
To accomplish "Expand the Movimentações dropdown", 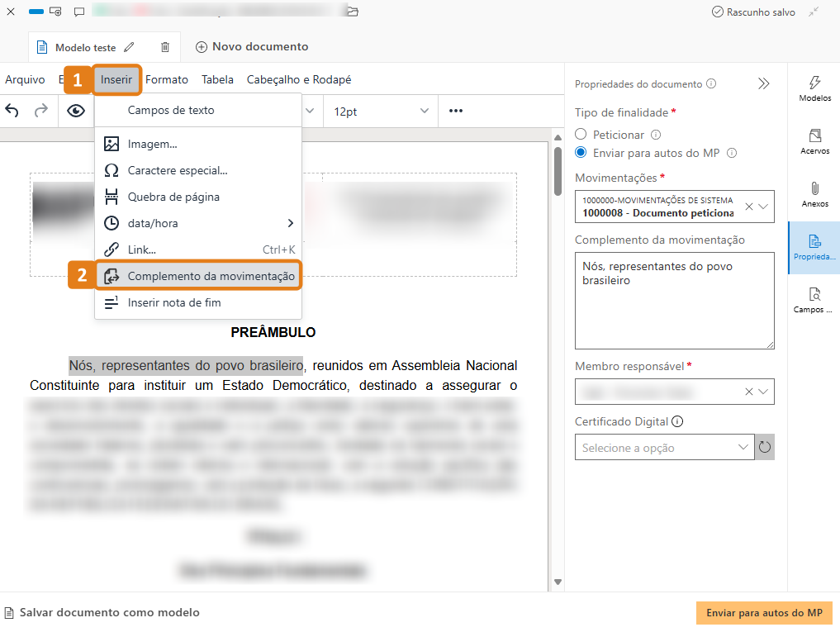I will coord(763,207).
